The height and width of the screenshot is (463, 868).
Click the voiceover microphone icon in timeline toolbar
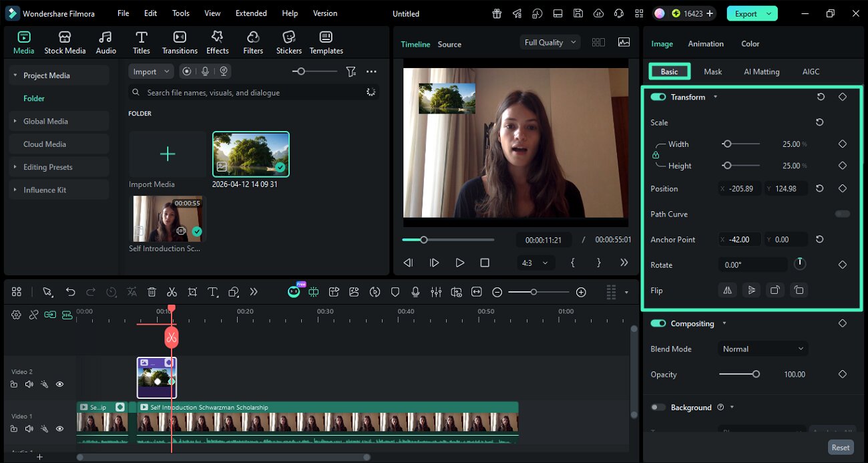[415, 292]
